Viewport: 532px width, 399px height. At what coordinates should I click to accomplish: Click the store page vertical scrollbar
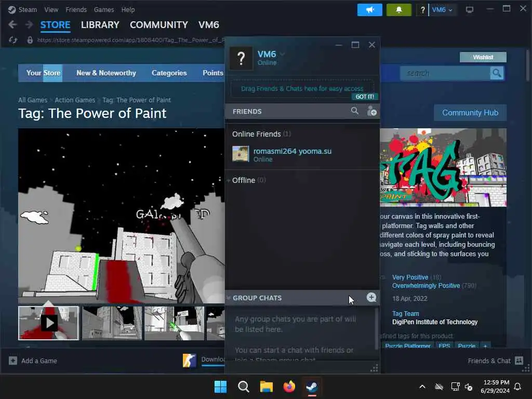point(528,65)
